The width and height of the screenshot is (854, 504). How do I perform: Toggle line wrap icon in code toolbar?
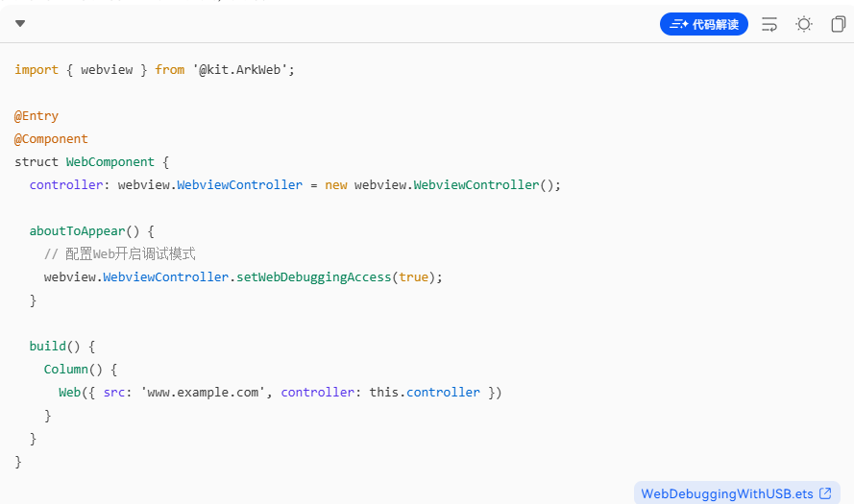(x=769, y=25)
